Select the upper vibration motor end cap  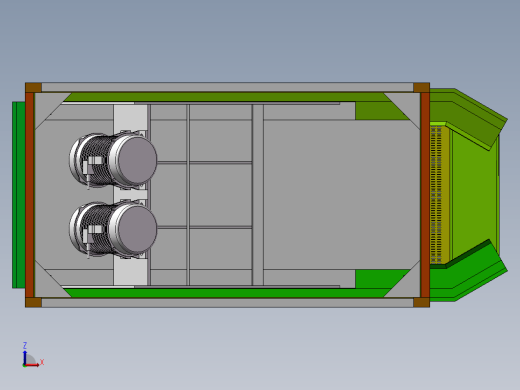137,161
